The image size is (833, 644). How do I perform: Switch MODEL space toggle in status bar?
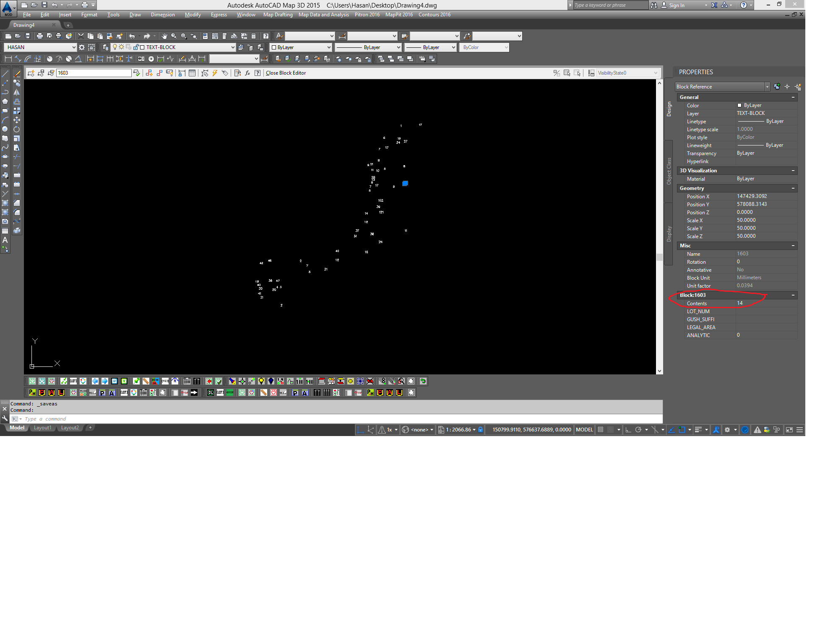click(x=584, y=429)
